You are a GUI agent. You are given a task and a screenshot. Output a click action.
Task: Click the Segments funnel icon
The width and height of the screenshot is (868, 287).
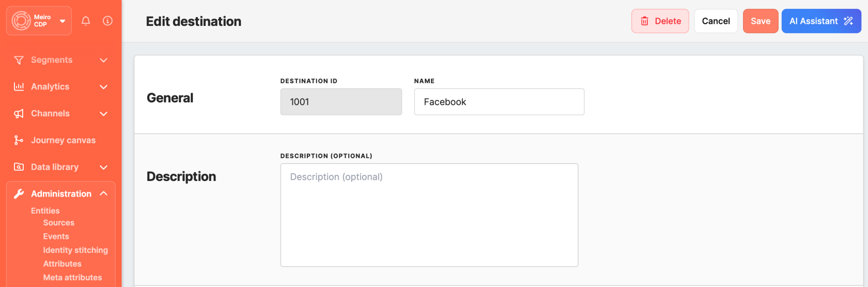pos(19,60)
